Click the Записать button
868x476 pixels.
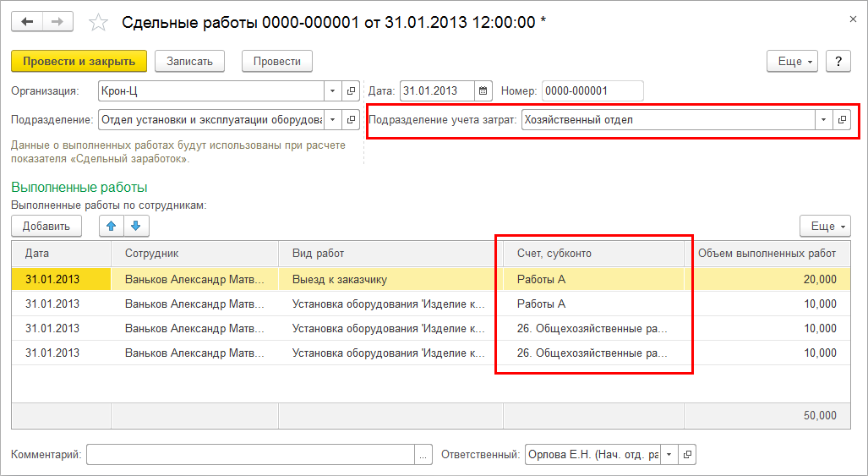click(190, 62)
